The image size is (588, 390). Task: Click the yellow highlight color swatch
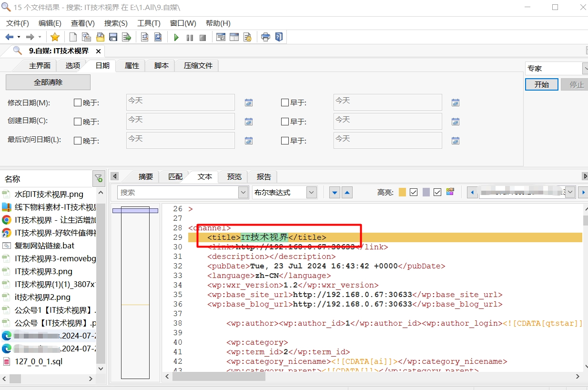pyautogui.click(x=402, y=192)
